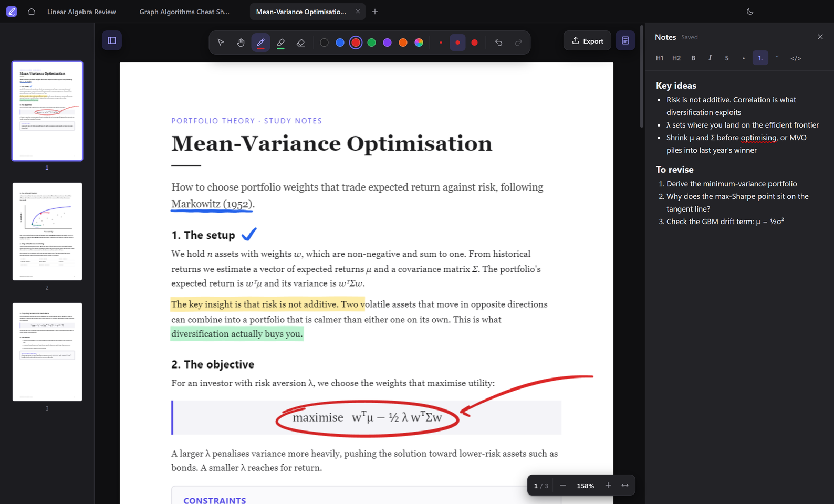This screenshot has width=834, height=504.
Task: Zoom in with plus button
Action: (x=608, y=485)
